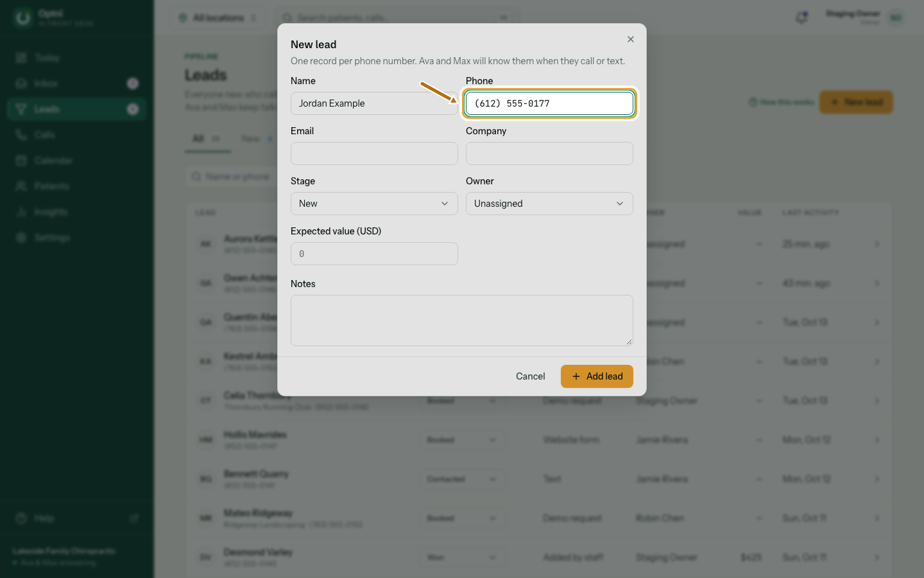The image size is (924, 578).
Task: Focus the Expected value (USD) field
Action: 374,254
